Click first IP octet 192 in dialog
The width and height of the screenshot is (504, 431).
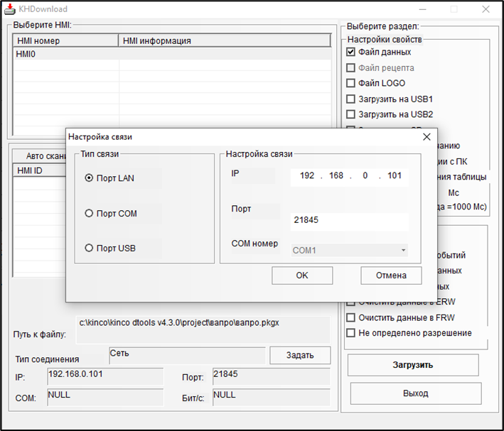click(x=307, y=175)
